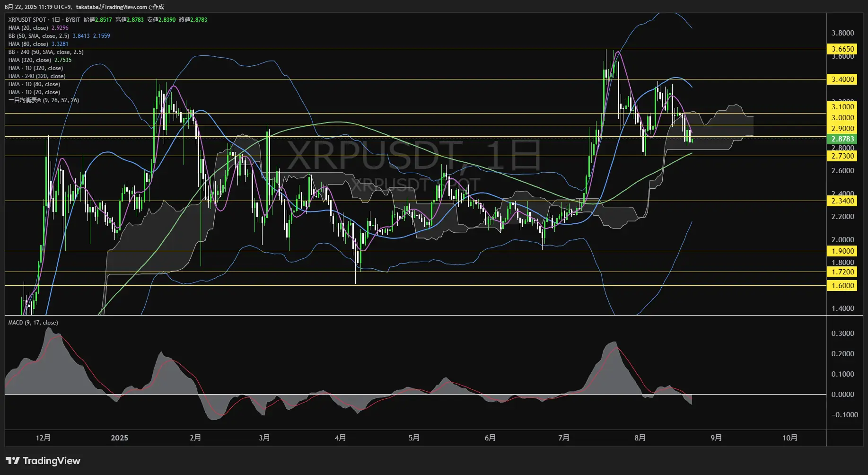This screenshot has height=475, width=868.
Task: Click the 1.6000 yellow price label
Action: [842, 285]
